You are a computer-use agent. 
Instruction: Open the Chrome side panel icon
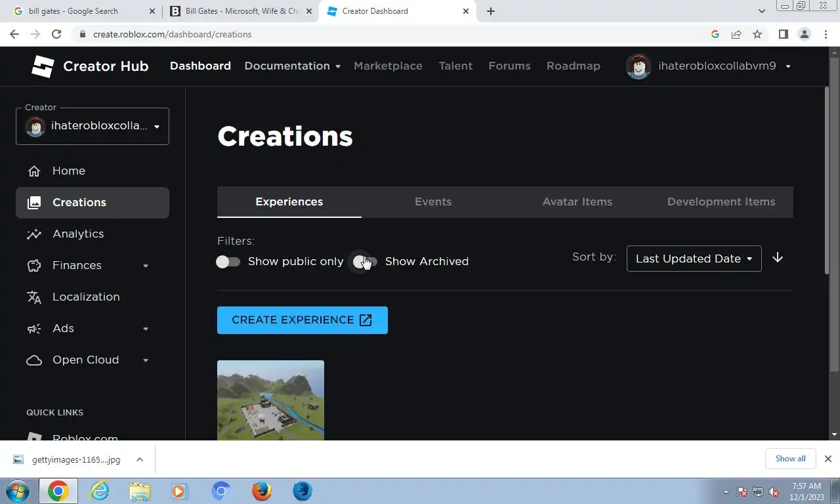tap(783, 34)
